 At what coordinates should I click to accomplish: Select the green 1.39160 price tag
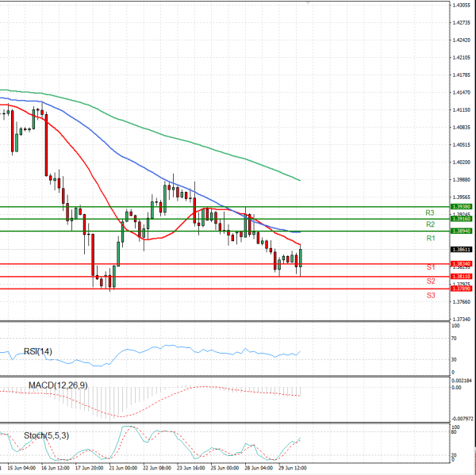pyautogui.click(x=461, y=219)
